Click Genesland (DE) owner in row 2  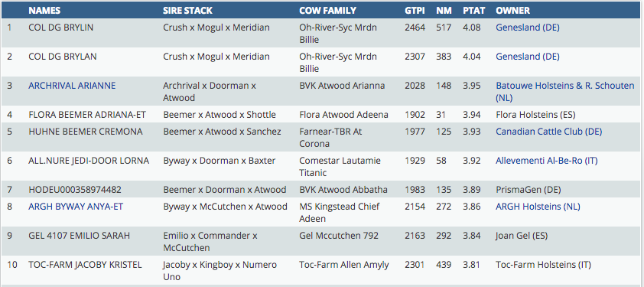pos(528,57)
